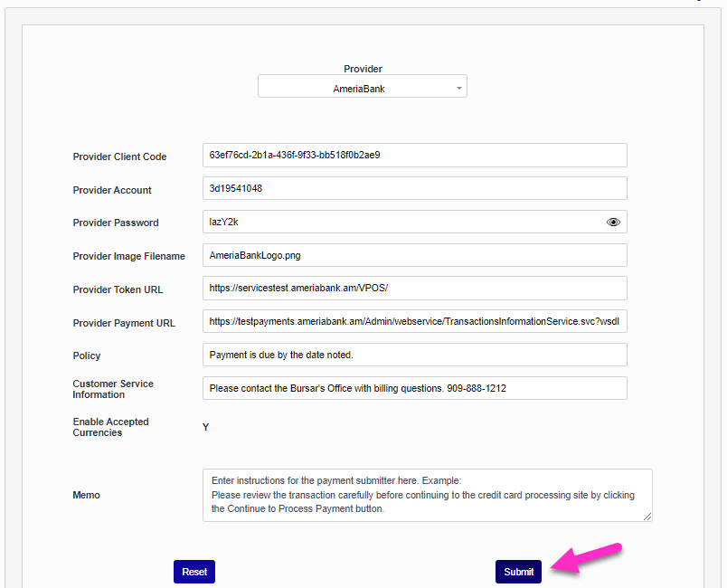Edit the Customer Service Information field

414,388
